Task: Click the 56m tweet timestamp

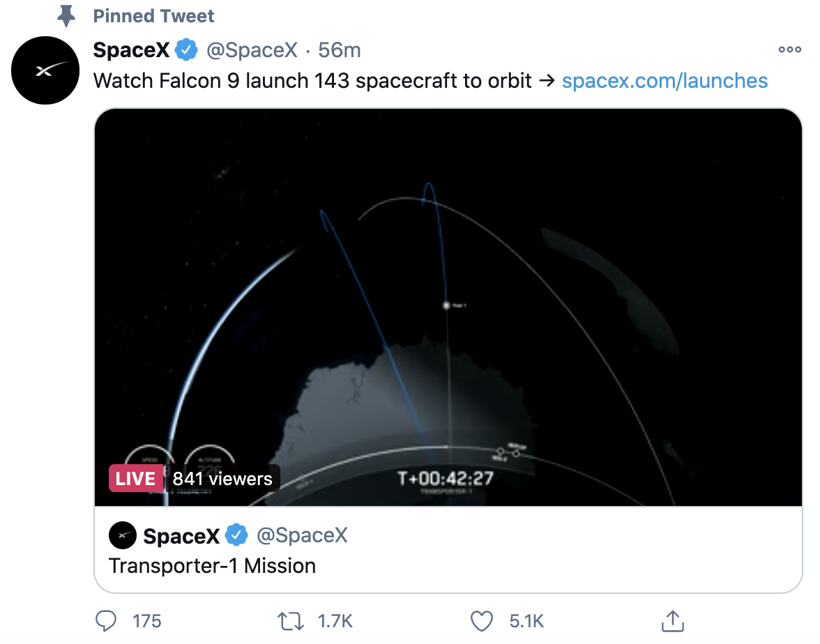Action: point(340,50)
